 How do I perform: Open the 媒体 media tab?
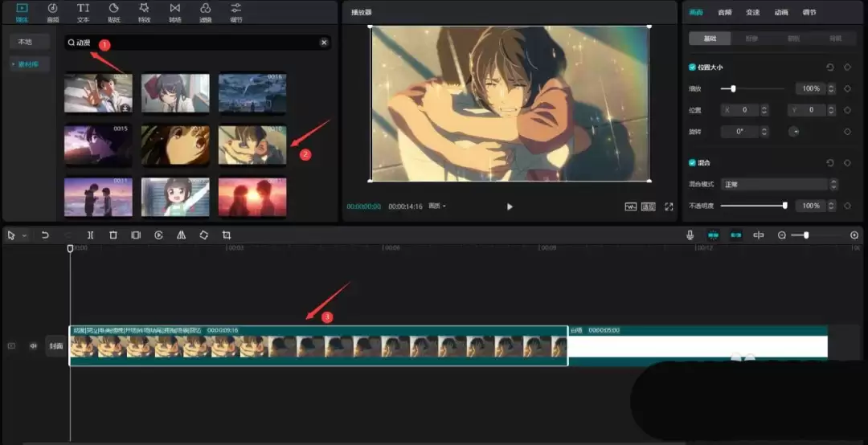click(22, 13)
